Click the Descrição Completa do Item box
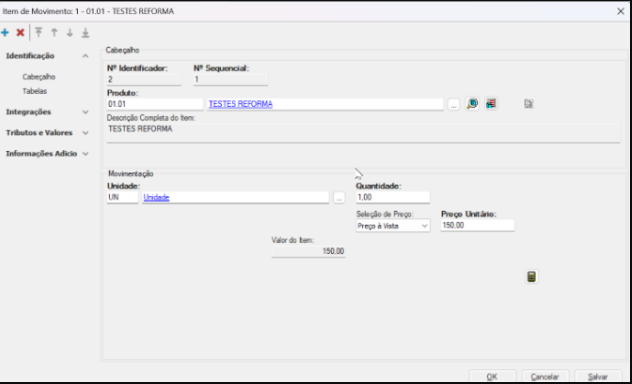 [x=363, y=133]
